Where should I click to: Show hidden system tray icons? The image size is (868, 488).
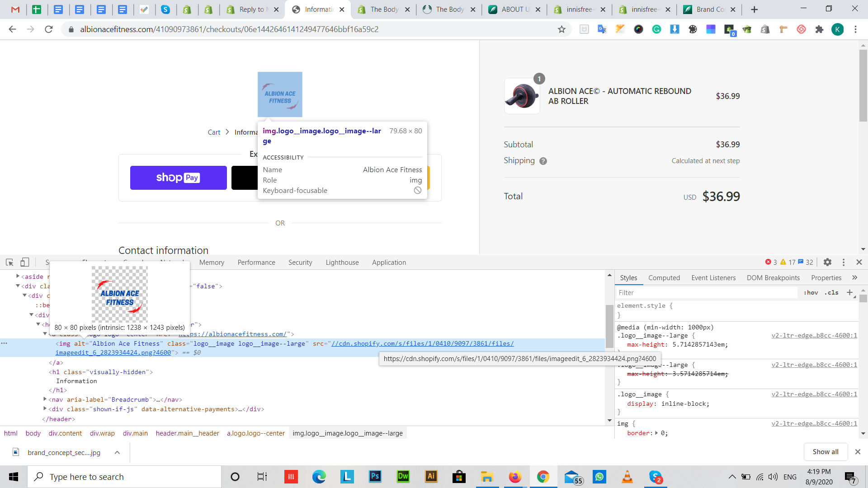tap(732, 477)
